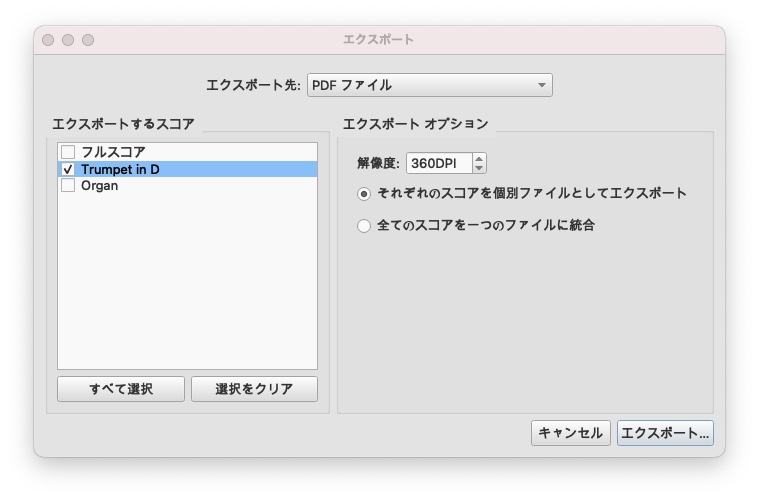This screenshot has width=759, height=499.
Task: Click the minimize button in title bar
Action: coord(68,40)
